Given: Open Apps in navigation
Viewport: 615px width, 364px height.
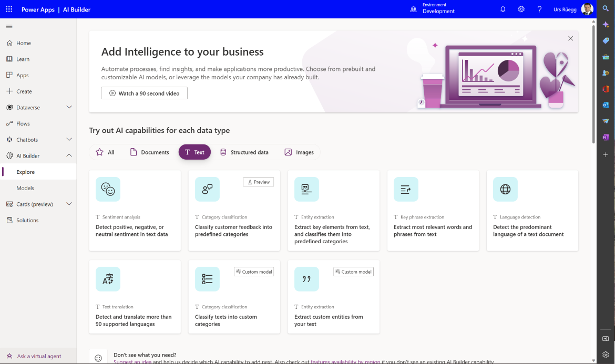Looking at the screenshot, I should [x=38, y=75].
